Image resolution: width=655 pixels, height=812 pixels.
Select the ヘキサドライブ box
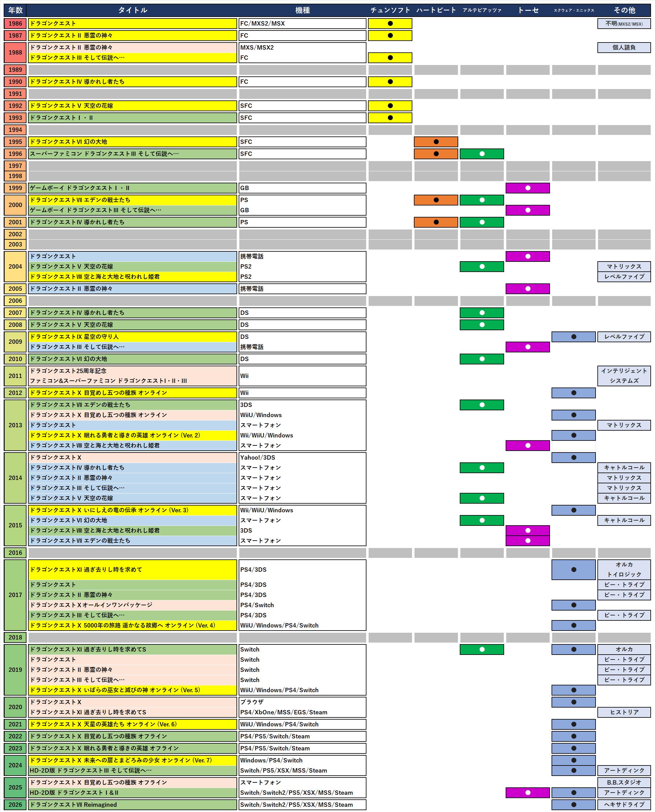tap(624, 805)
